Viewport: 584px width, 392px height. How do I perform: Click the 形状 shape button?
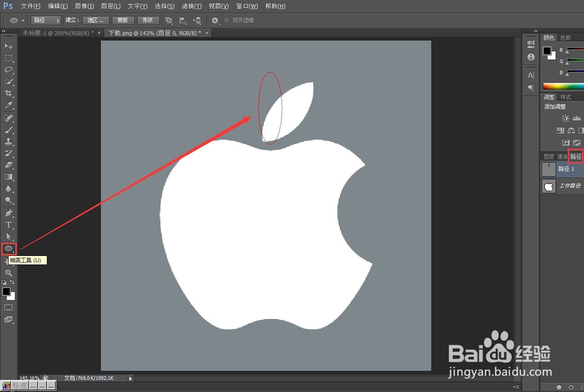point(148,20)
